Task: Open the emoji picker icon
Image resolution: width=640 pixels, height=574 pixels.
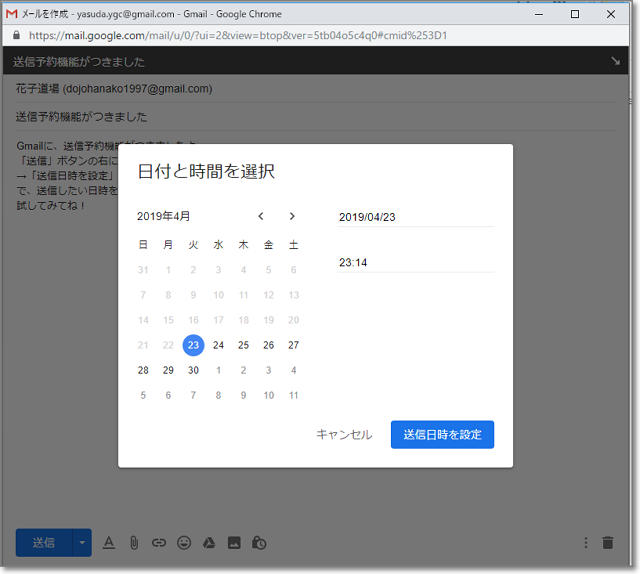Action: (x=184, y=543)
